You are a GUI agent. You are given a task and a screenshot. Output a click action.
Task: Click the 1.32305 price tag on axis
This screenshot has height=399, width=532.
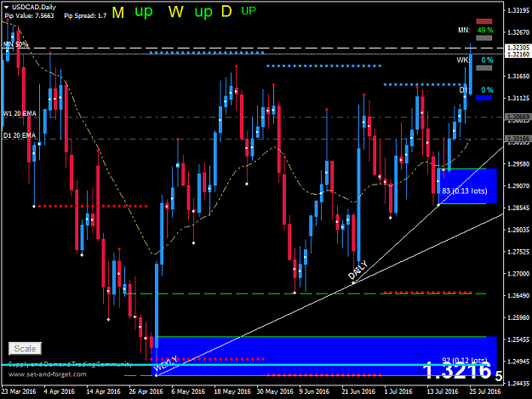(518, 48)
